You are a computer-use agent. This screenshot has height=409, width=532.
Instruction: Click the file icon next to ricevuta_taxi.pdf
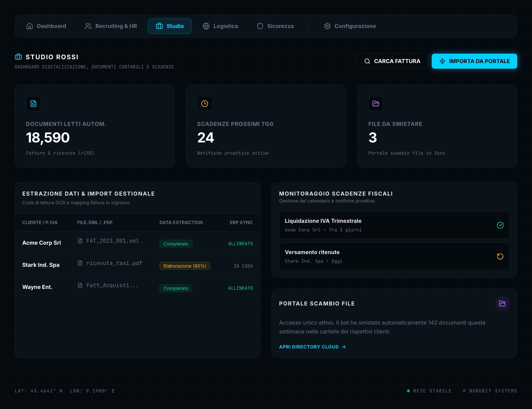point(80,263)
